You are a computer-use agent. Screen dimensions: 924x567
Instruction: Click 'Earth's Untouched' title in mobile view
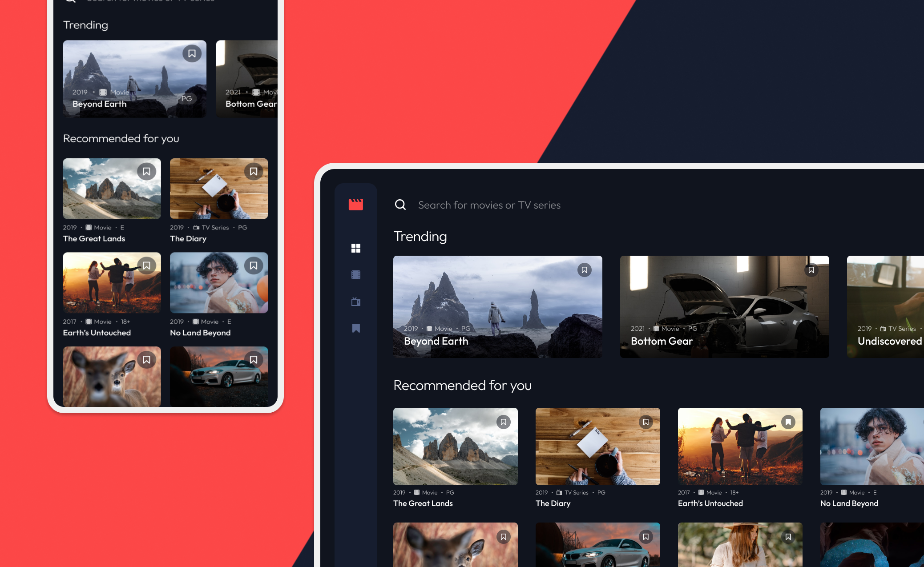(x=97, y=333)
